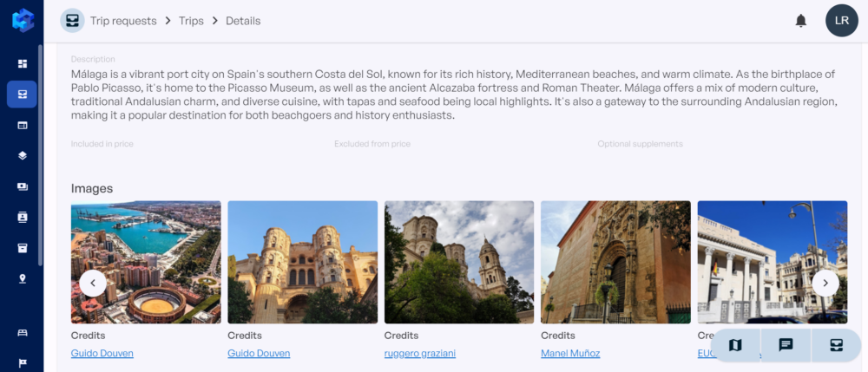Open the ornate church doorway image
This screenshot has height=372, width=868.
[x=615, y=262]
